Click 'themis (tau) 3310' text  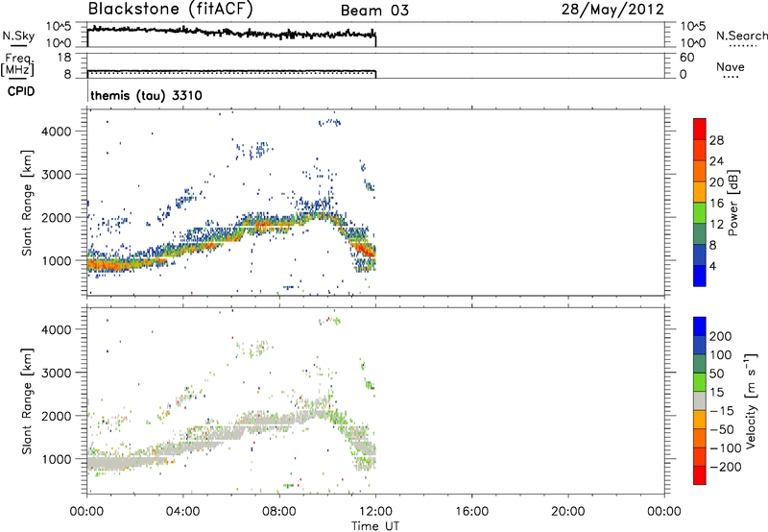point(146,95)
